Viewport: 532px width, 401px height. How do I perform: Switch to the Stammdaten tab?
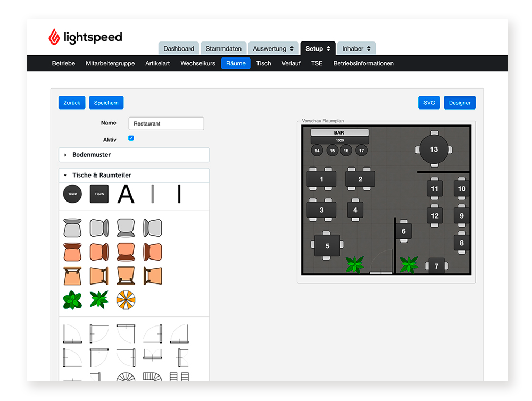point(223,48)
